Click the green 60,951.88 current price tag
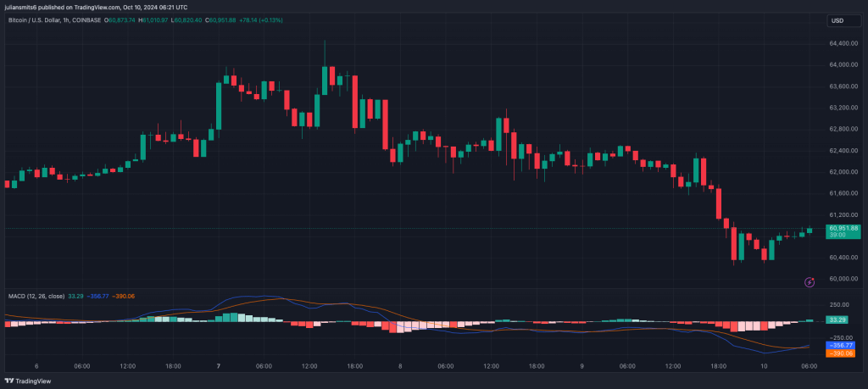This screenshot has width=868, height=389. point(843,228)
